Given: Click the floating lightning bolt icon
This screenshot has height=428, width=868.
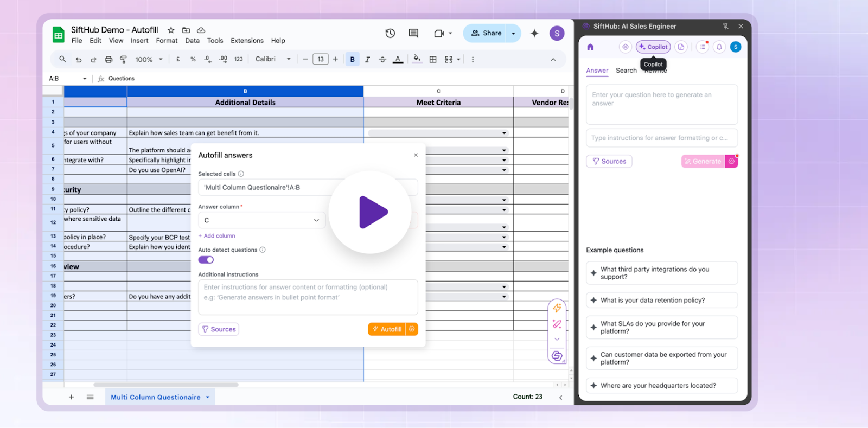Looking at the screenshot, I should pyautogui.click(x=557, y=308).
